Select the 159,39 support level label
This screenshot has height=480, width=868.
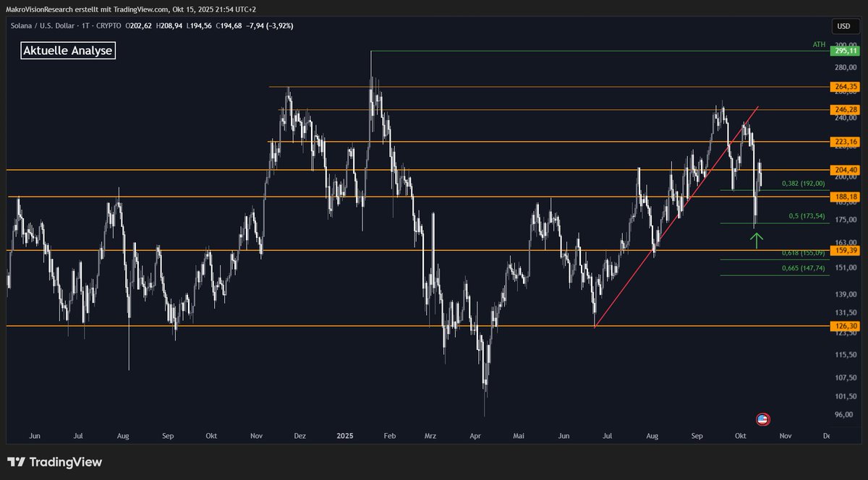point(844,251)
